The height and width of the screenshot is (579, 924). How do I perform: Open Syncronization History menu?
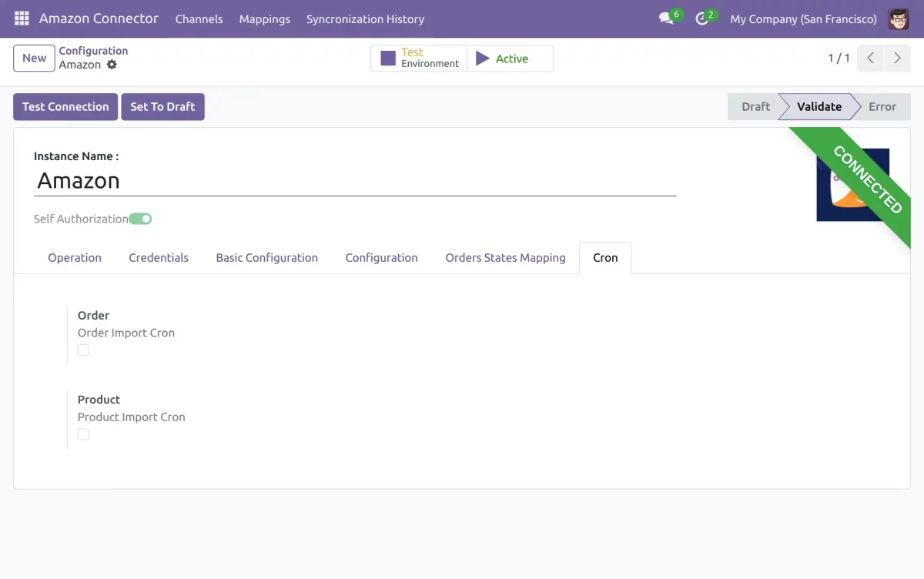(x=365, y=19)
